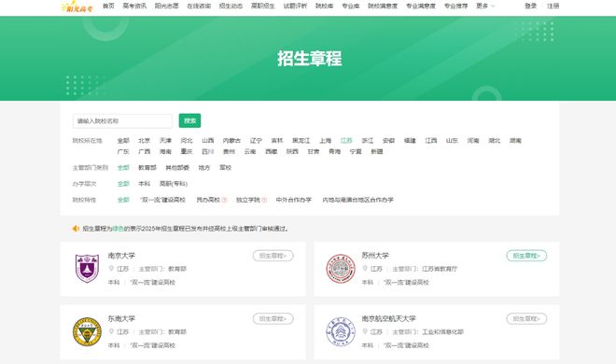Filter by 军校 department type
The width and height of the screenshot is (616, 364).
[x=226, y=168]
